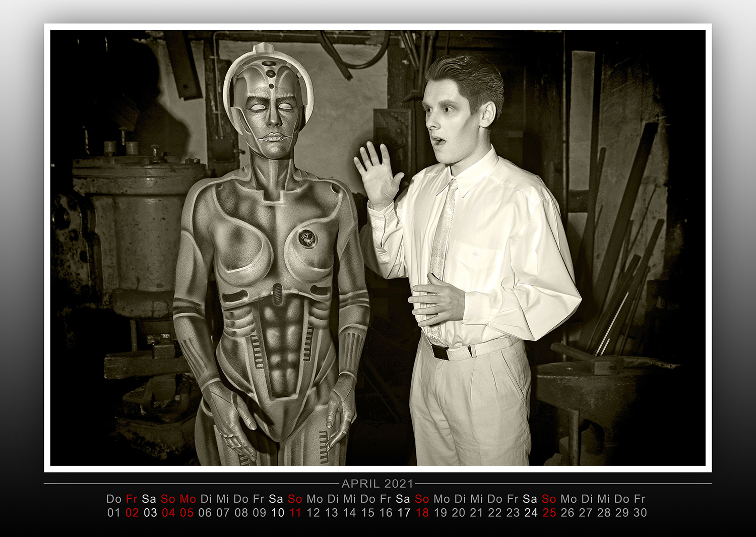Click date 06 in the calendar
Image resolution: width=756 pixels, height=537 pixels.
tap(205, 513)
